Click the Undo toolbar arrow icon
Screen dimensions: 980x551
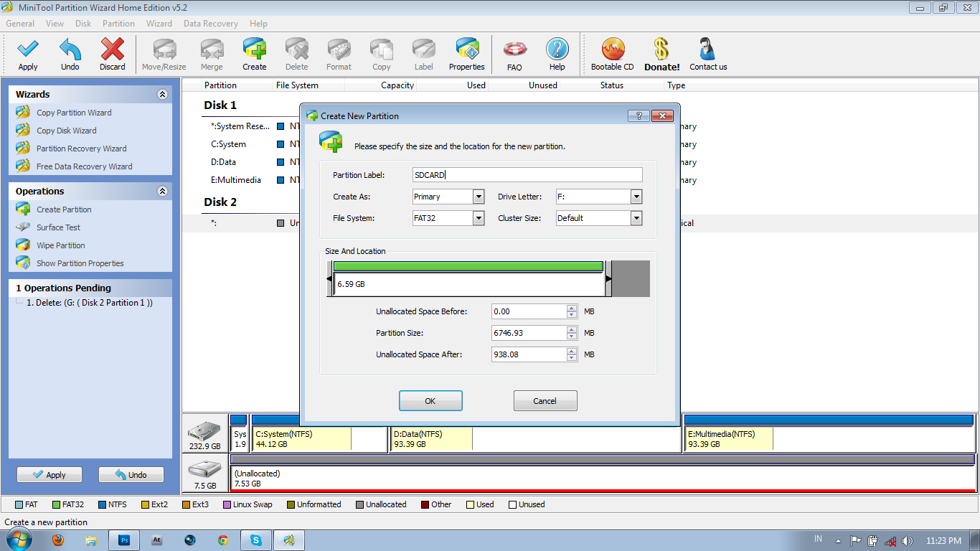[x=70, y=50]
